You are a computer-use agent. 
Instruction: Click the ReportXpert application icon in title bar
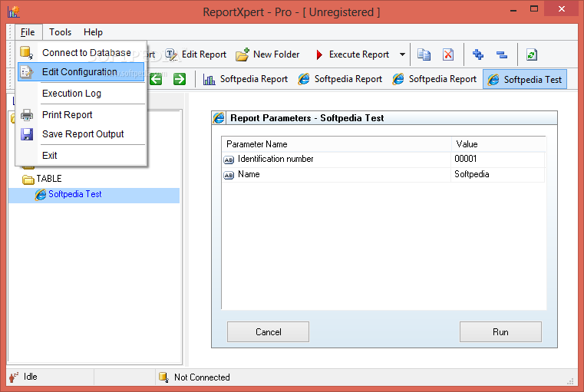pos(13,12)
